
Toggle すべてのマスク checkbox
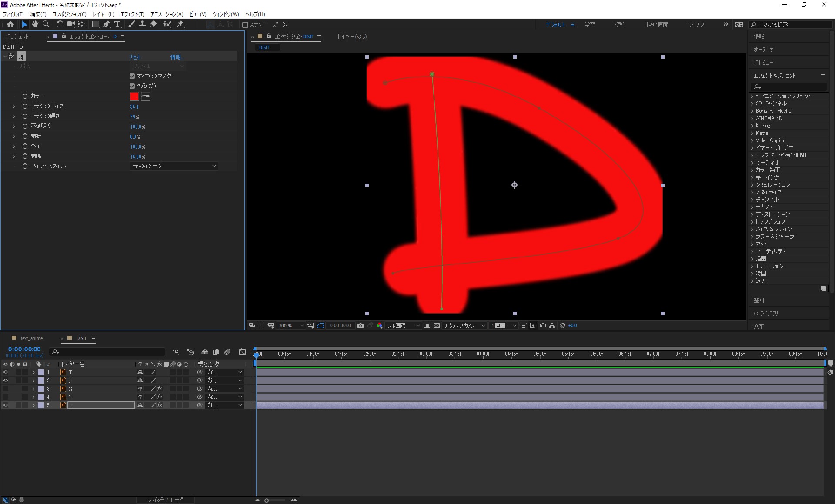131,76
